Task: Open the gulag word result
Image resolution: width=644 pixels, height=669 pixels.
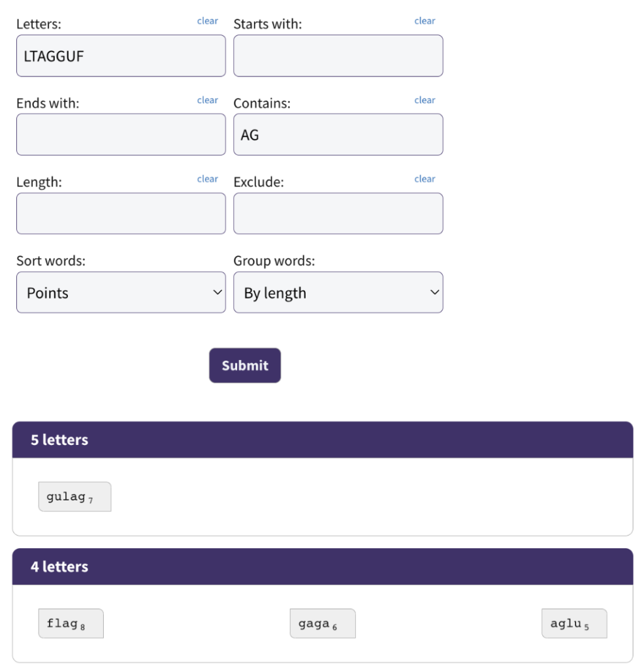Action: pos(74,497)
